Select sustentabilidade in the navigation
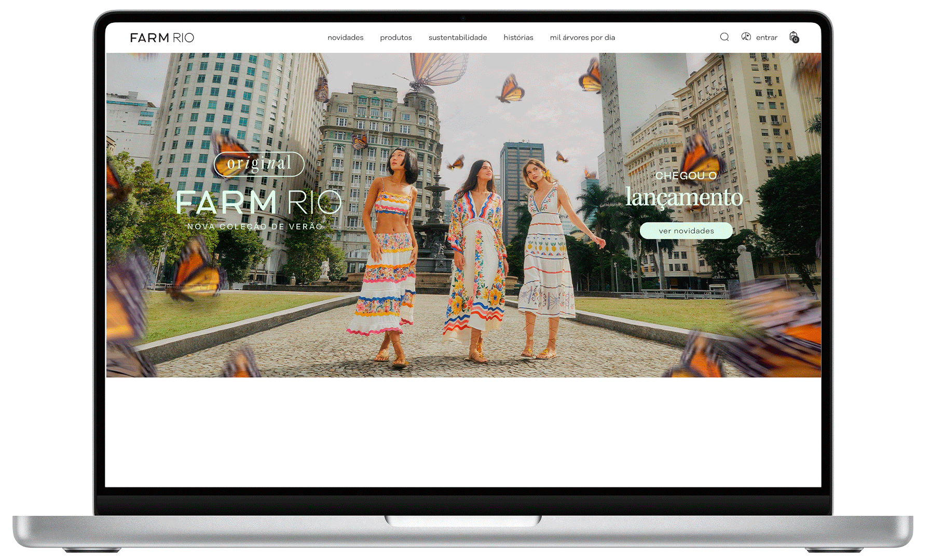The height and width of the screenshot is (560, 930). pos(457,37)
